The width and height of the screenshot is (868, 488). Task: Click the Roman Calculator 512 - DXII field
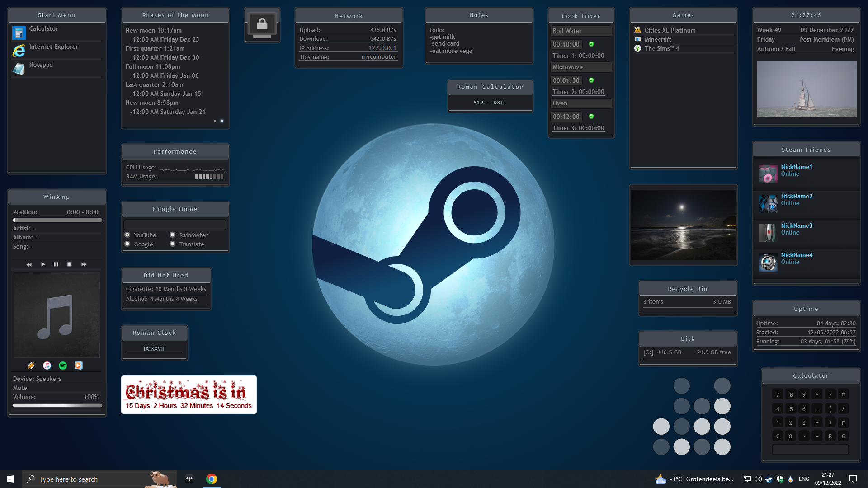[x=490, y=103]
